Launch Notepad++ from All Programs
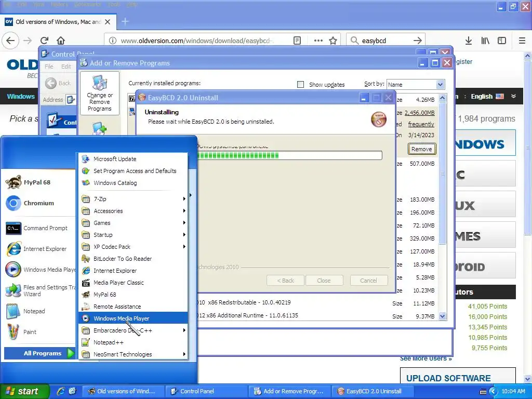Screen dimensions: 532x399 point(133,342)
